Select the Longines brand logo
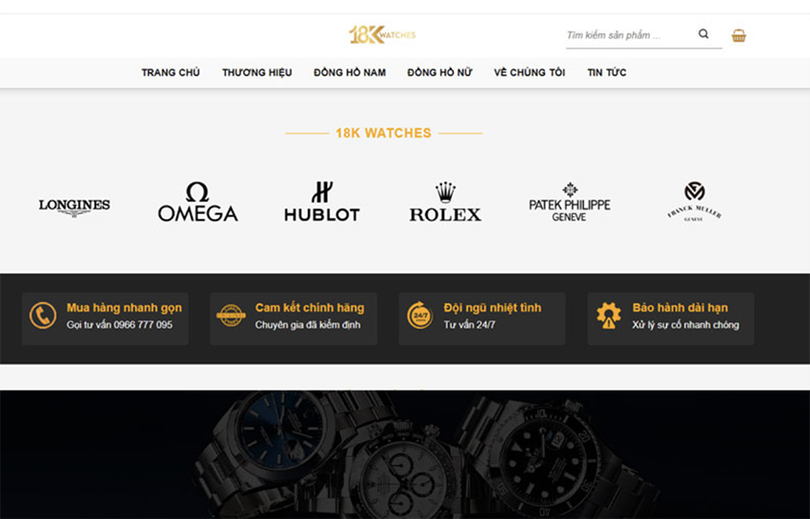This screenshot has height=519, width=810. 74,207
